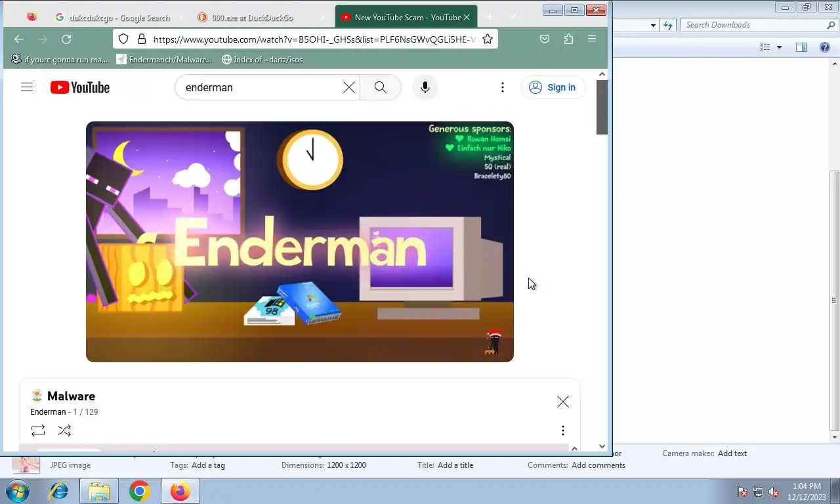The width and height of the screenshot is (840, 504).
Task: Close the Malware playlist panel
Action: coord(563,402)
